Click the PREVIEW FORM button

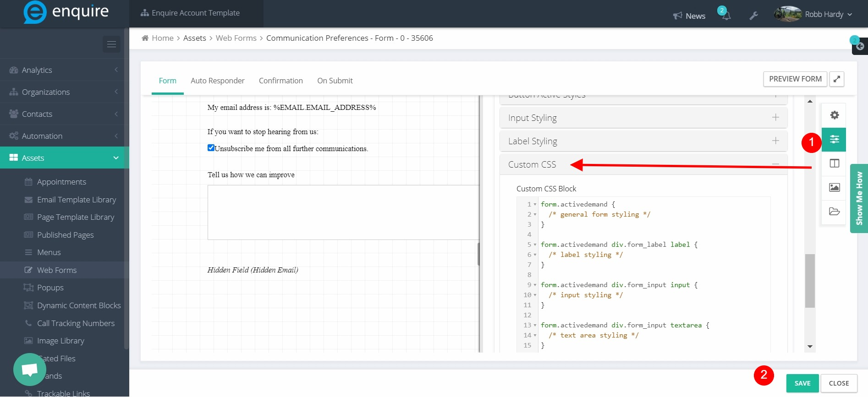[795, 79]
